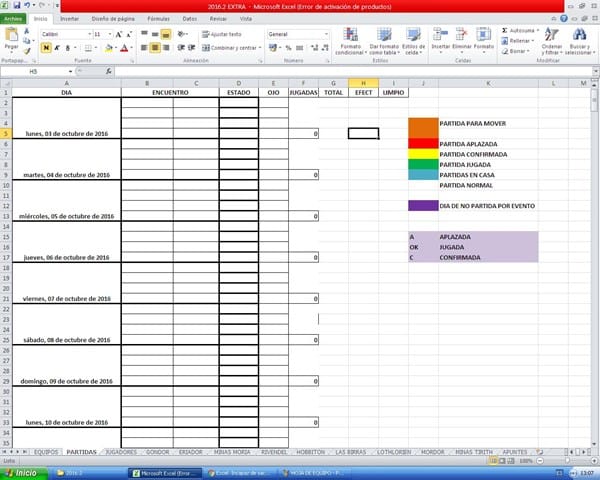Image resolution: width=600 pixels, height=480 pixels.
Task: Open the General number format dropdown
Action: tap(326, 34)
